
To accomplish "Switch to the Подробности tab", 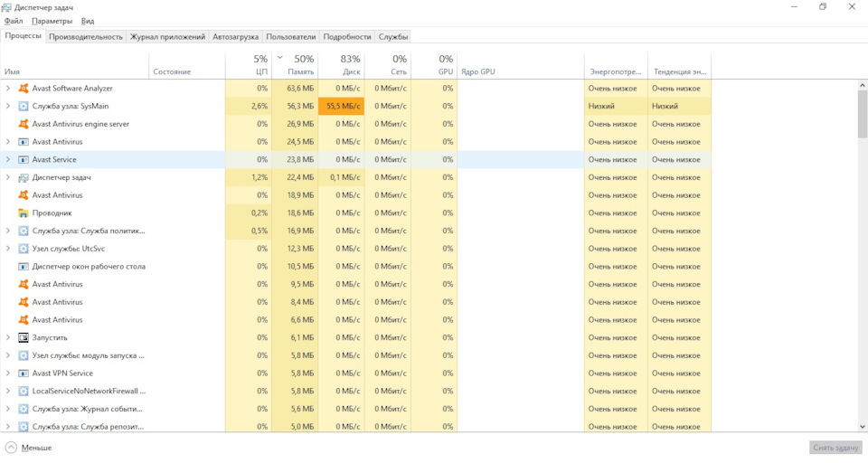I will coord(347,36).
